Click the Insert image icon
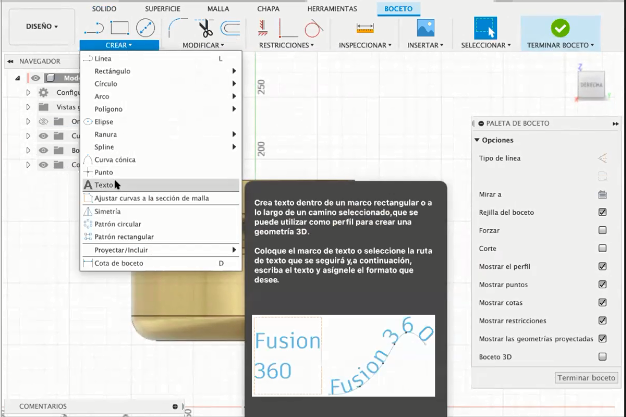Screen dimensions: 626x417 (x=426, y=28)
